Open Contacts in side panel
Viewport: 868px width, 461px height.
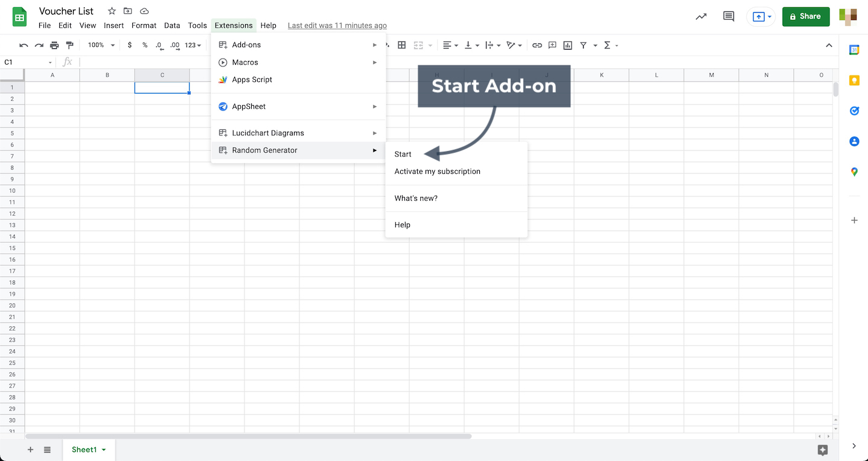(854, 141)
